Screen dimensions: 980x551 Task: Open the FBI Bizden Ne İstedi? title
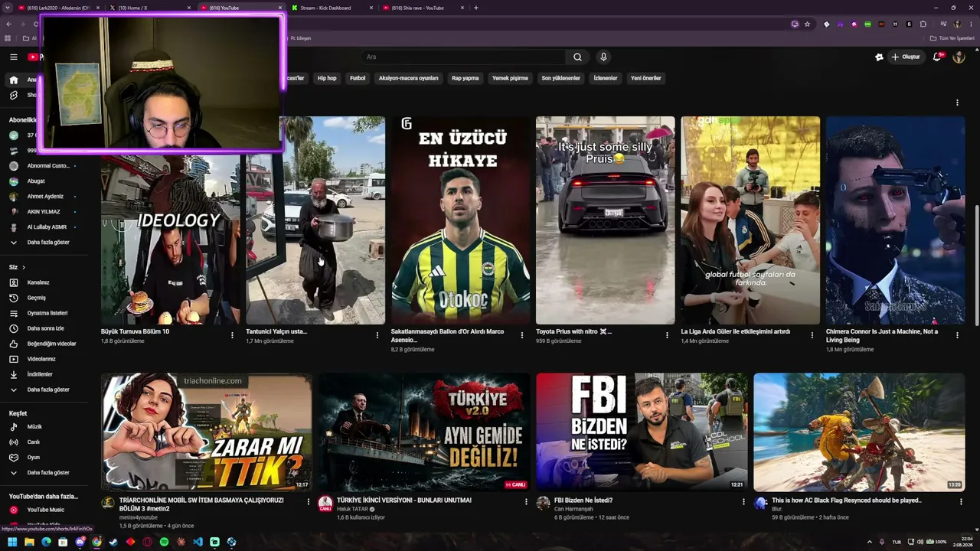583,500
